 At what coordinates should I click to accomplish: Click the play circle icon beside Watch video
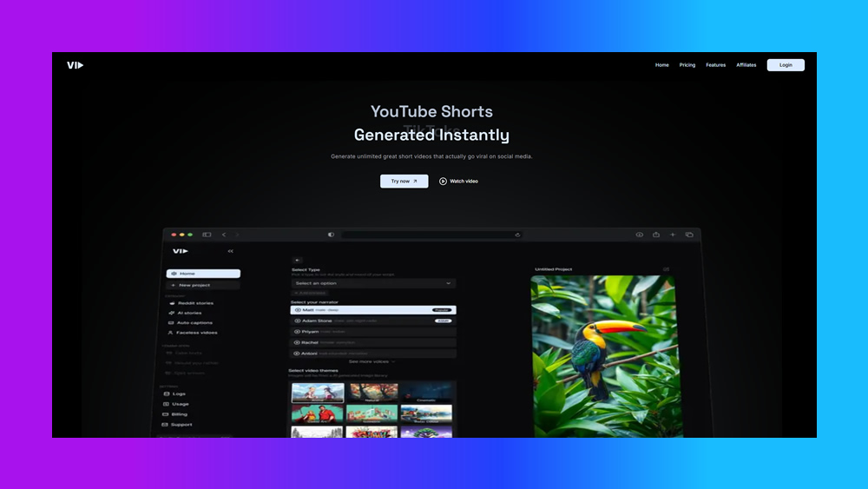click(x=443, y=181)
